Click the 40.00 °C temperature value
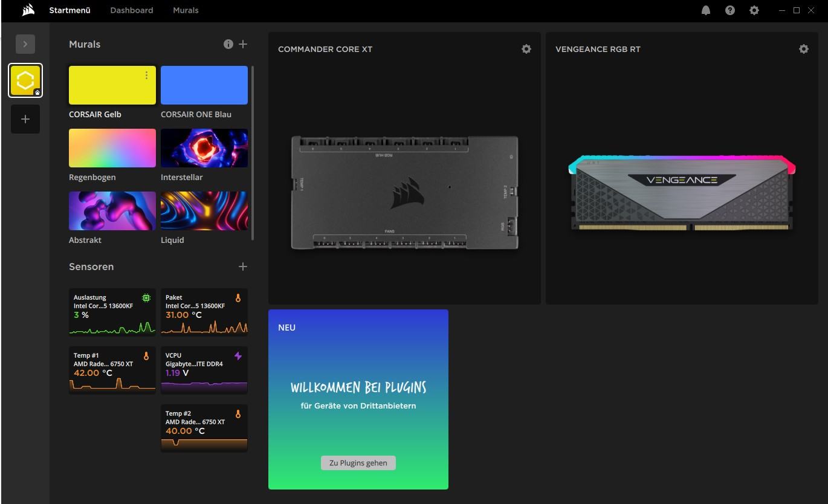The width and height of the screenshot is (828, 504). 185,431
